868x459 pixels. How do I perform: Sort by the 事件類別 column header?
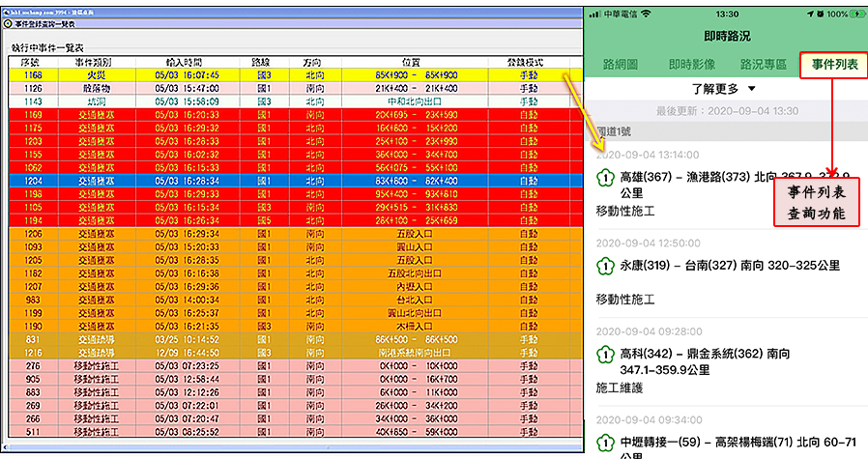(x=96, y=62)
